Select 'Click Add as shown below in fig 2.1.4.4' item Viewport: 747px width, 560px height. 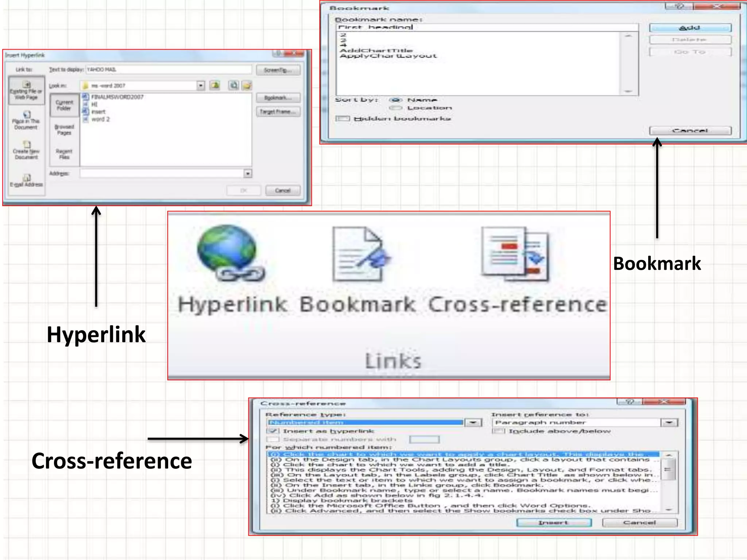click(377, 495)
